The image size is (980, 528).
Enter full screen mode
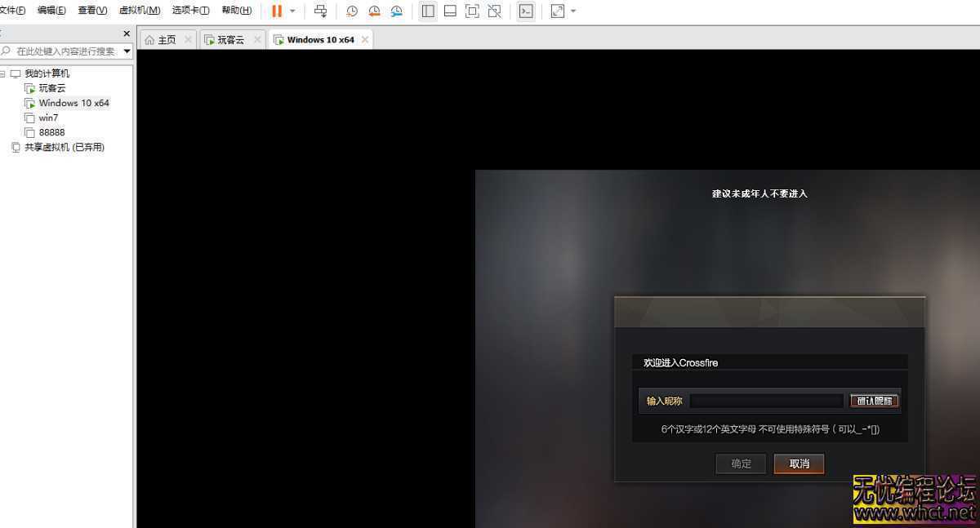point(472,11)
